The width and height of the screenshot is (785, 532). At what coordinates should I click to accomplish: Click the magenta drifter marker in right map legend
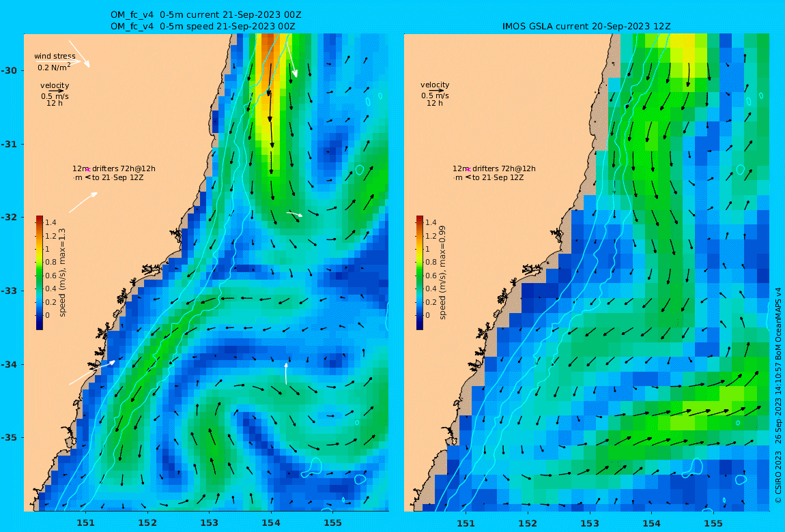468,170
